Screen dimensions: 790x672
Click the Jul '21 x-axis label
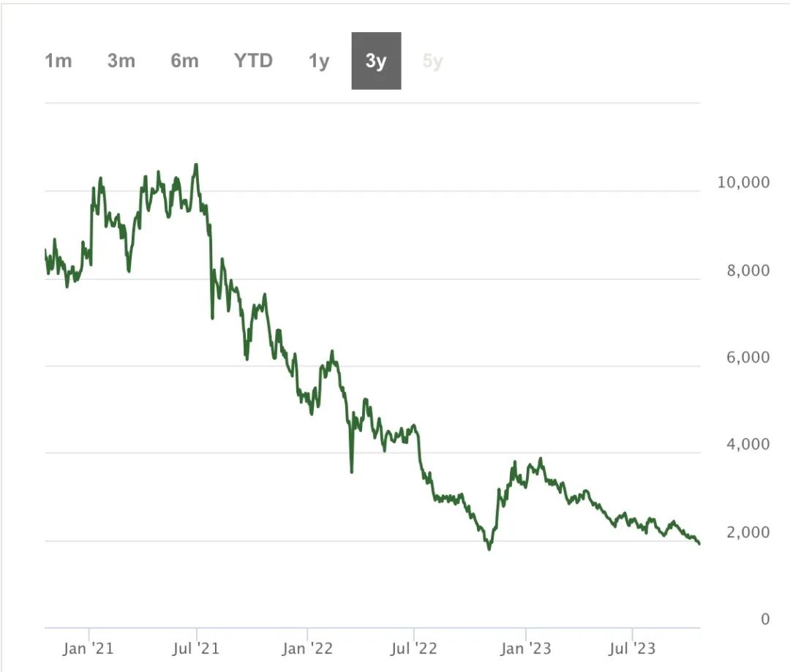click(197, 648)
